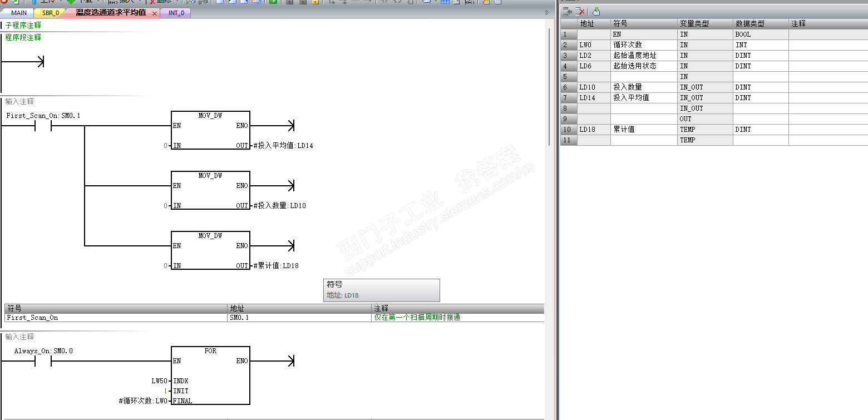
Task: Click the 程序段注释 network comment
Action: coord(23,38)
